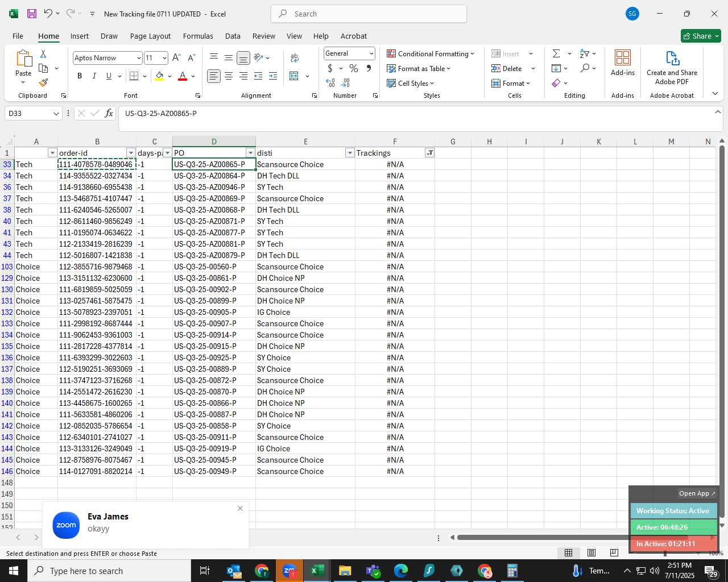Toggle Italic formatting

(94, 76)
